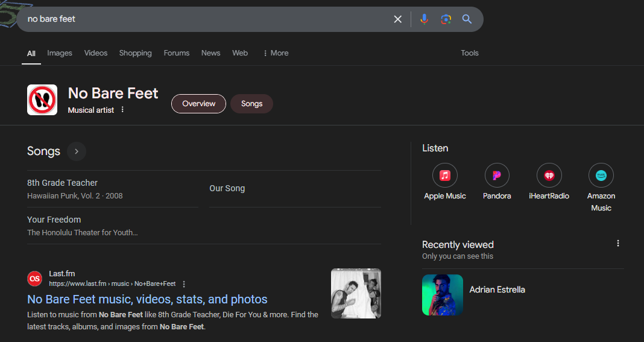Image resolution: width=644 pixels, height=342 pixels.
Task: Open Google Lens image search icon
Action: pos(446,19)
